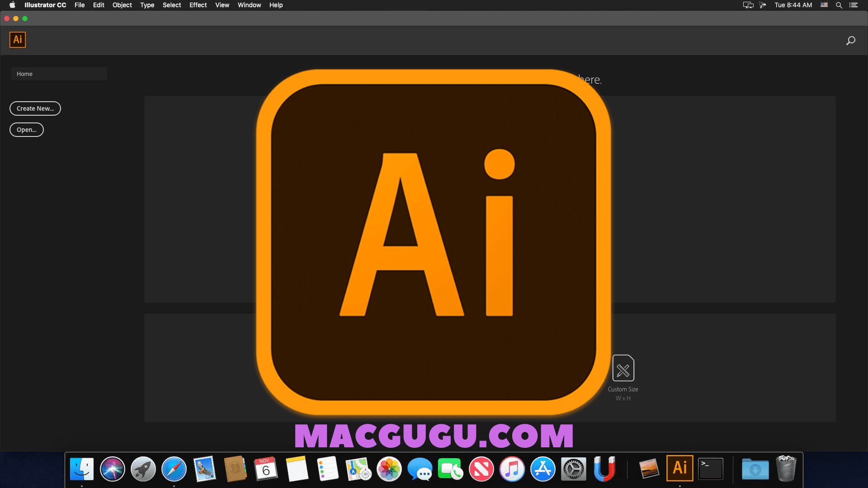The width and height of the screenshot is (868, 488).
Task: Open the App Store from the Dock
Action: tap(542, 469)
